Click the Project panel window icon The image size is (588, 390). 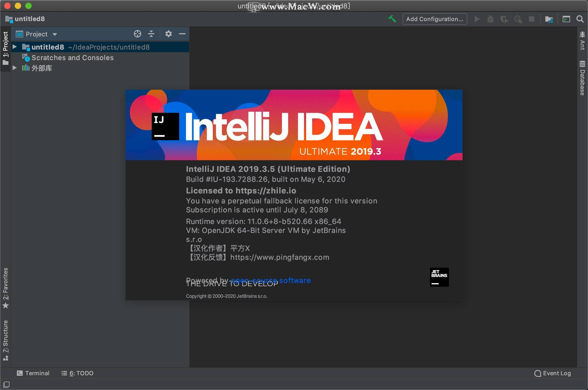coord(19,34)
